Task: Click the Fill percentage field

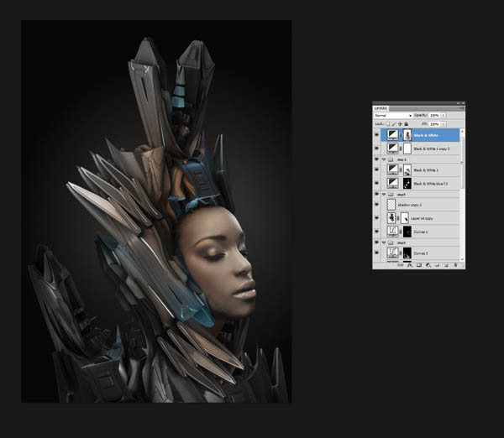Action: [x=434, y=124]
